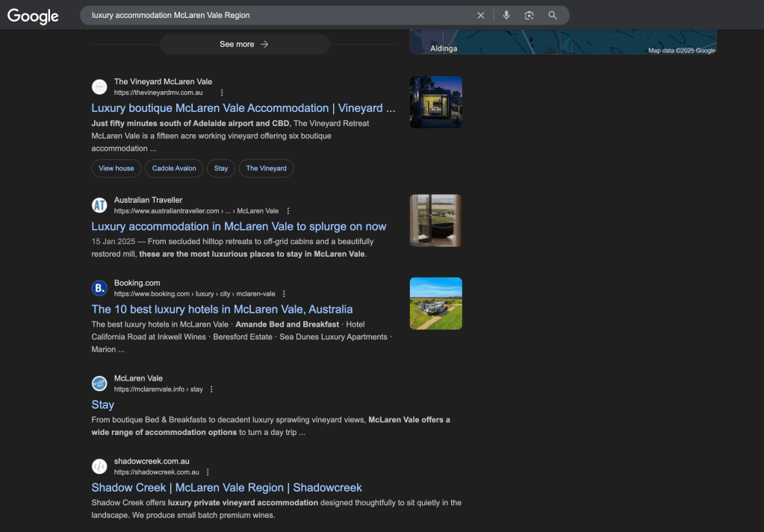Expand results with See more button

244,44
